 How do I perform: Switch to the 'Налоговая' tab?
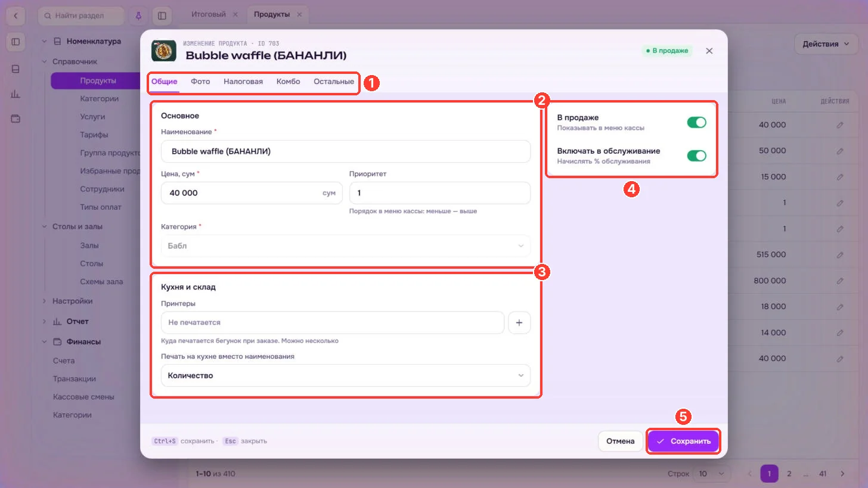click(x=243, y=82)
